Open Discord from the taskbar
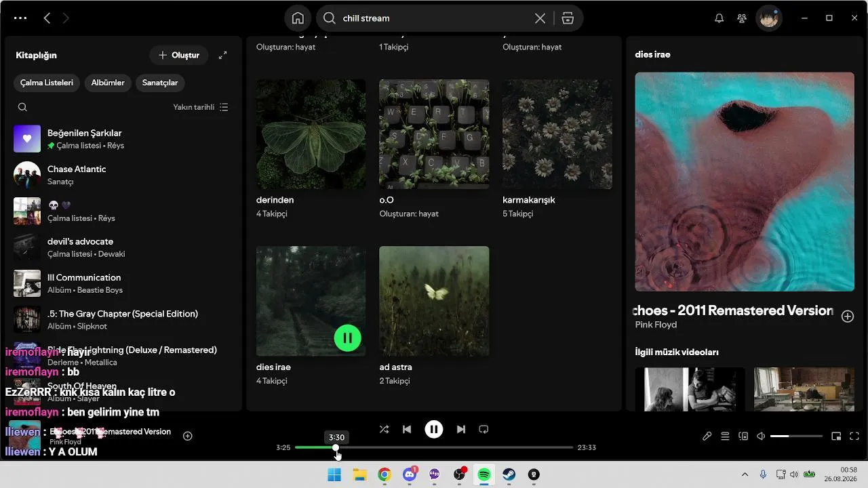Viewport: 868px width, 488px height. pos(410,474)
